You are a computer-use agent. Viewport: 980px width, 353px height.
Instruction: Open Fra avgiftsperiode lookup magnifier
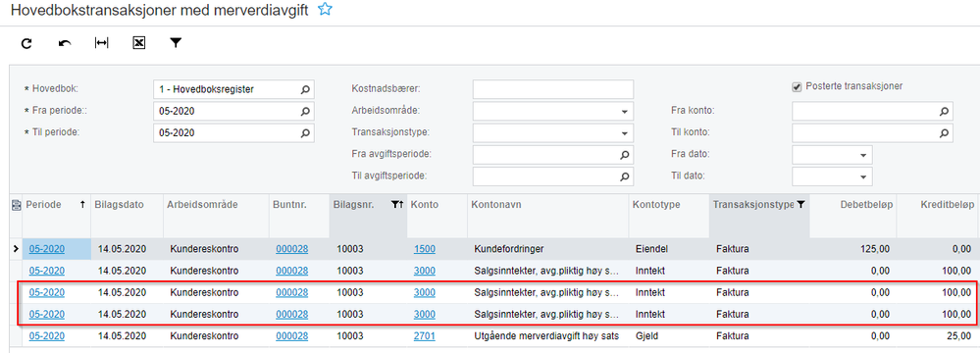pyautogui.click(x=624, y=154)
